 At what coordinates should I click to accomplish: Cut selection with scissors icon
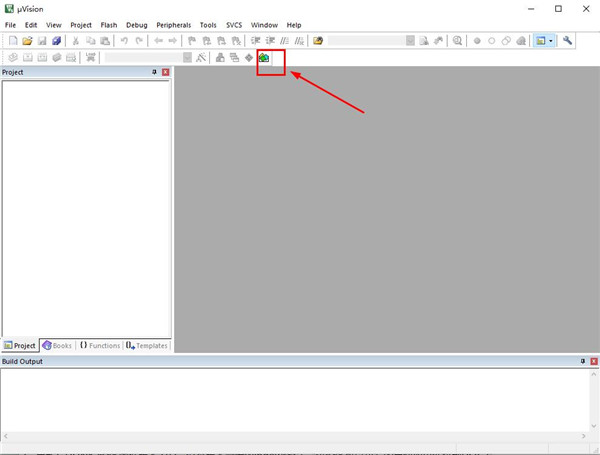point(76,41)
